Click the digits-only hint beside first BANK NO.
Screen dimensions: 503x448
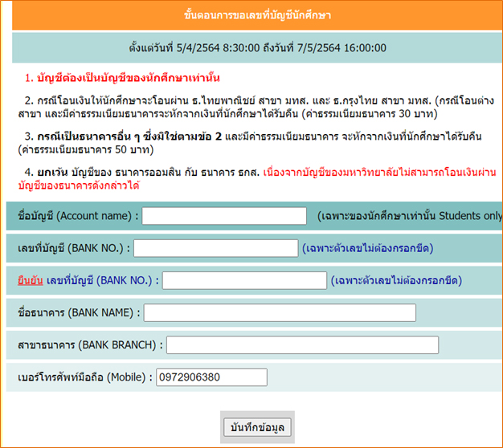367,248
